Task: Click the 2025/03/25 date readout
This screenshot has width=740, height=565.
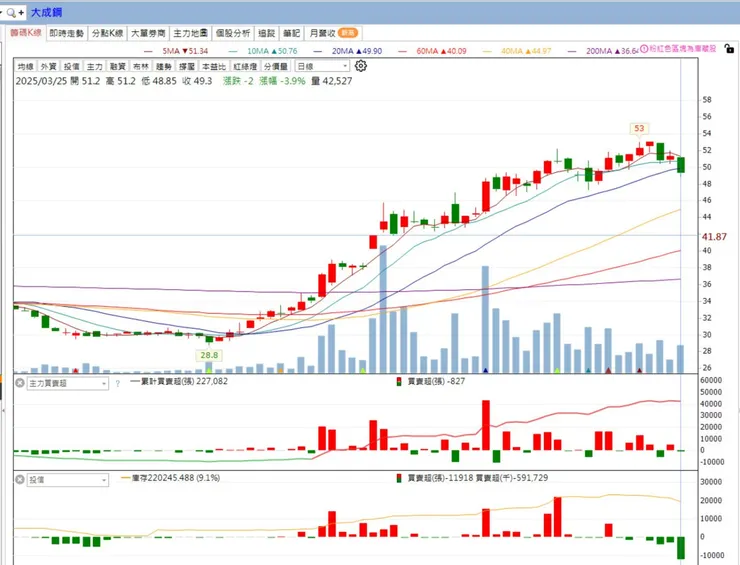Action: pyautogui.click(x=41, y=81)
